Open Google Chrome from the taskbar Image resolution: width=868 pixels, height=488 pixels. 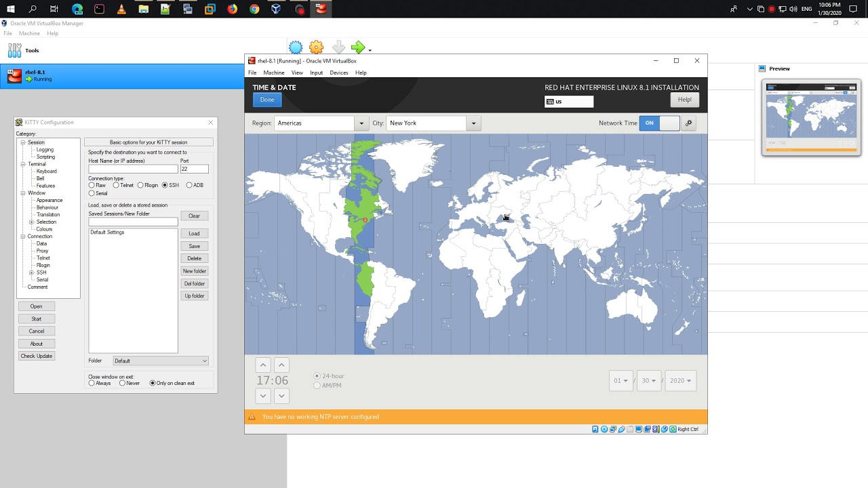(x=254, y=9)
